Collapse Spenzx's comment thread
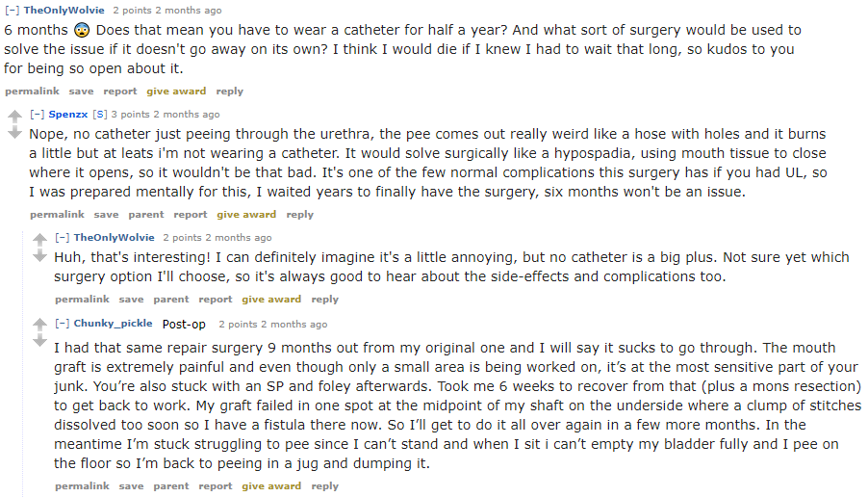Viewport: 868px width, 497px height. (x=37, y=115)
